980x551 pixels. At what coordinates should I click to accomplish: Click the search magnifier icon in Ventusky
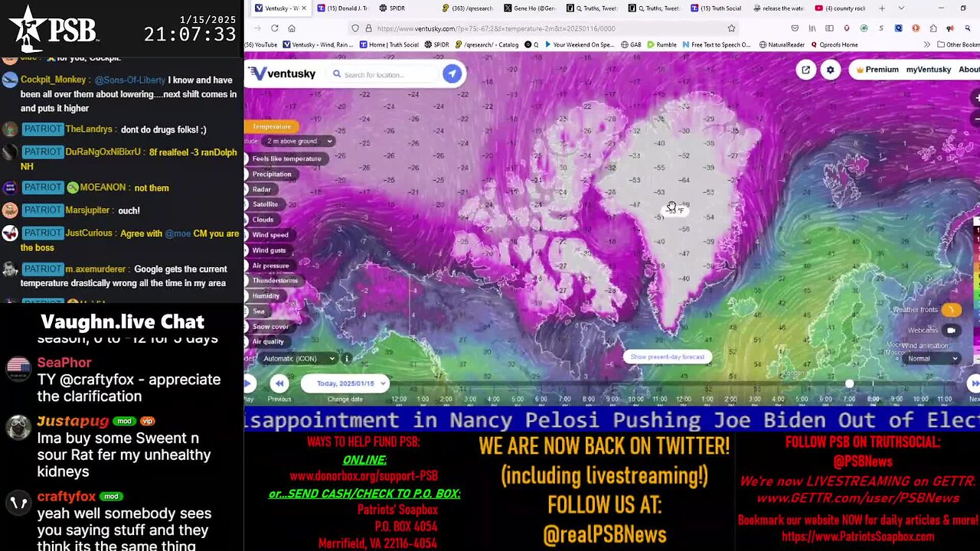[337, 74]
